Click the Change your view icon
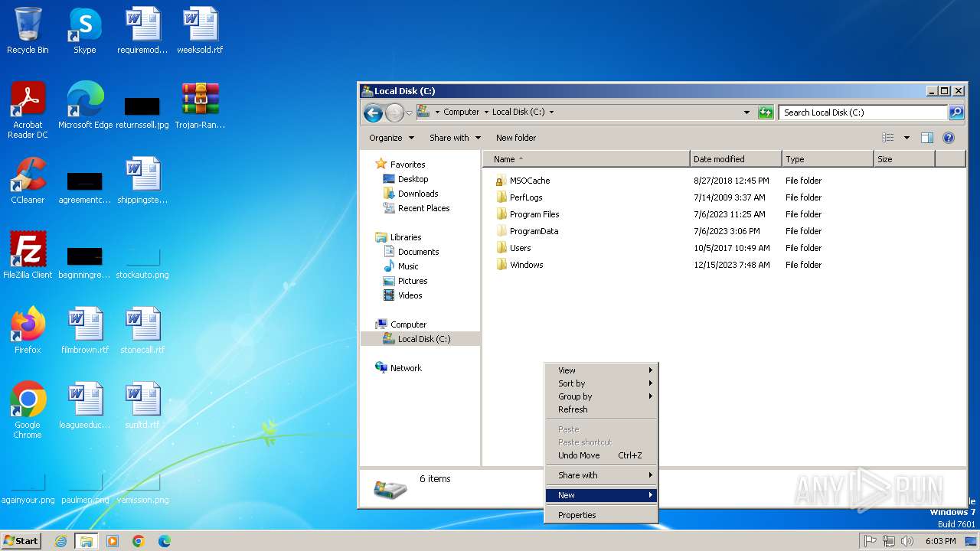The height and width of the screenshot is (551, 980). click(888, 138)
